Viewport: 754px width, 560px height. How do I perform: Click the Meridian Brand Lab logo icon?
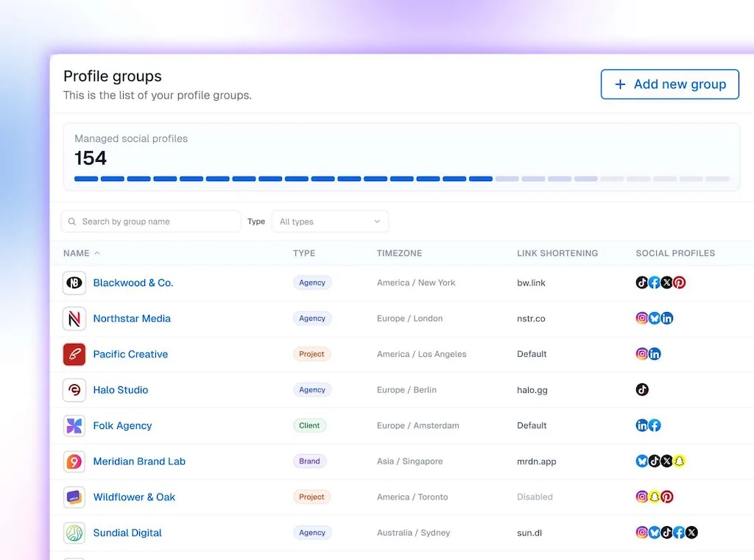coord(74,461)
